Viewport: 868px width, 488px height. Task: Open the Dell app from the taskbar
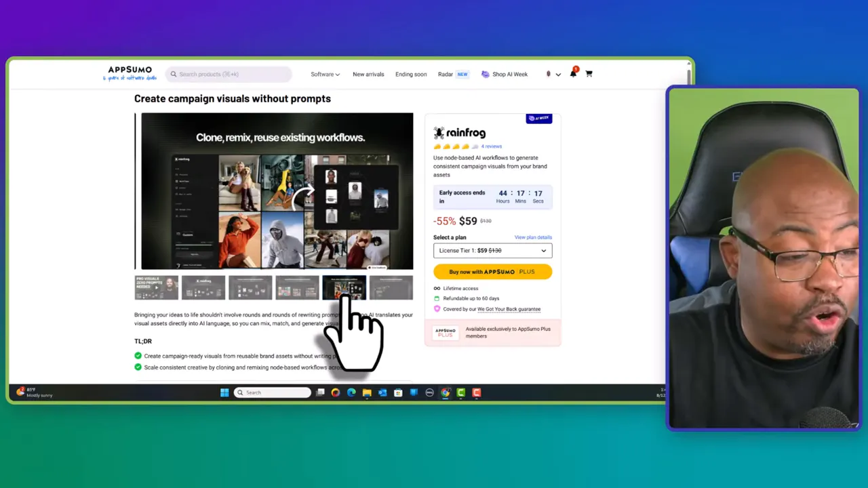click(x=429, y=392)
